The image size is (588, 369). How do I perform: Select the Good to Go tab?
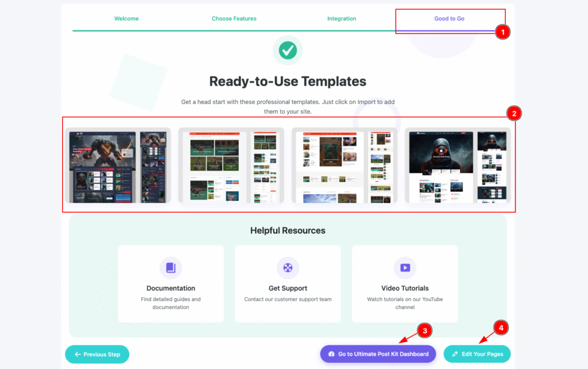449,19
